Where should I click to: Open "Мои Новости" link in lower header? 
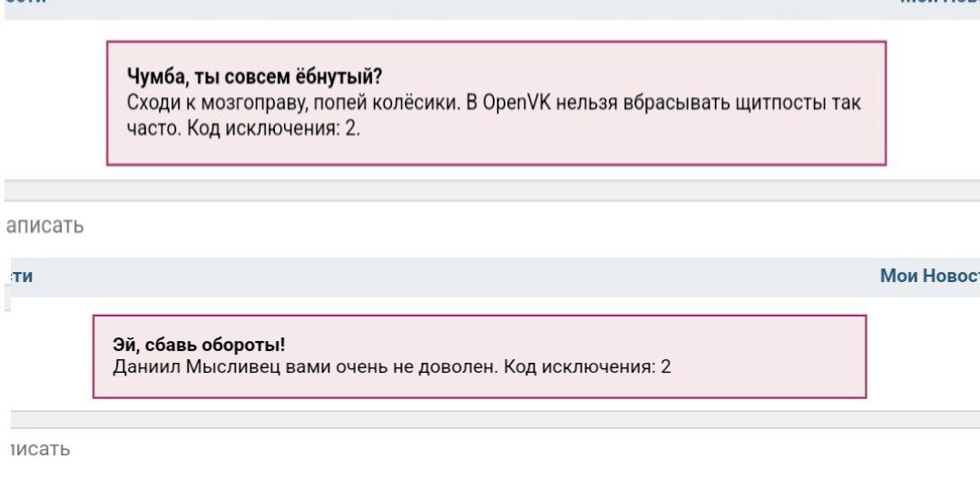click(x=929, y=276)
